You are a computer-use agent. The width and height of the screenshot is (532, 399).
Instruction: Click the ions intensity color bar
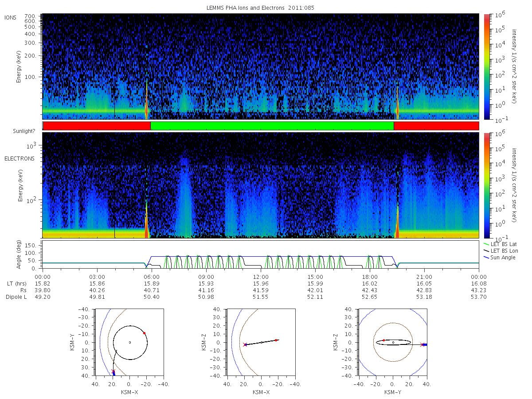[486, 66]
